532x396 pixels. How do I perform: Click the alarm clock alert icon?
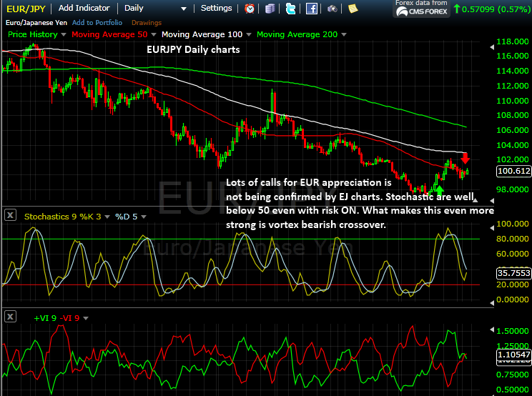250,9
